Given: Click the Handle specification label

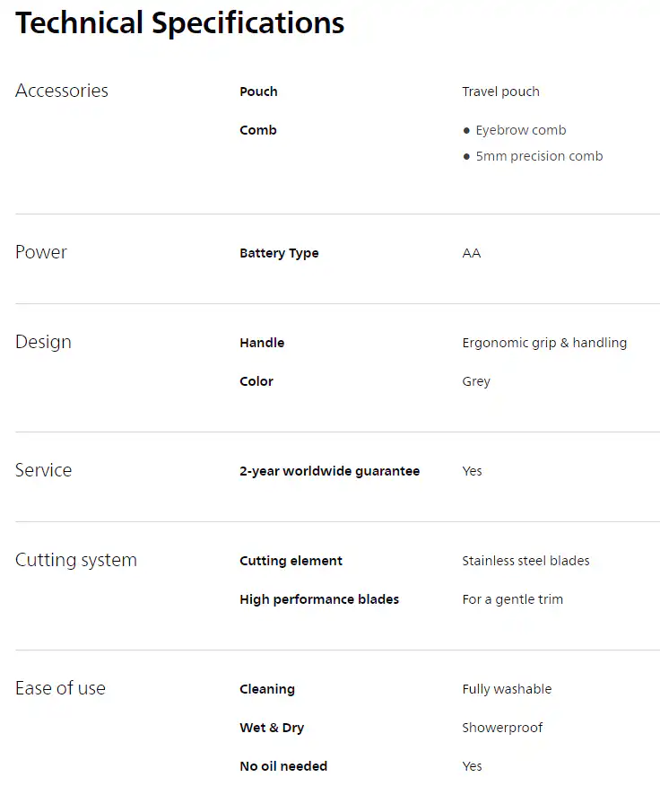Looking at the screenshot, I should click(262, 343).
